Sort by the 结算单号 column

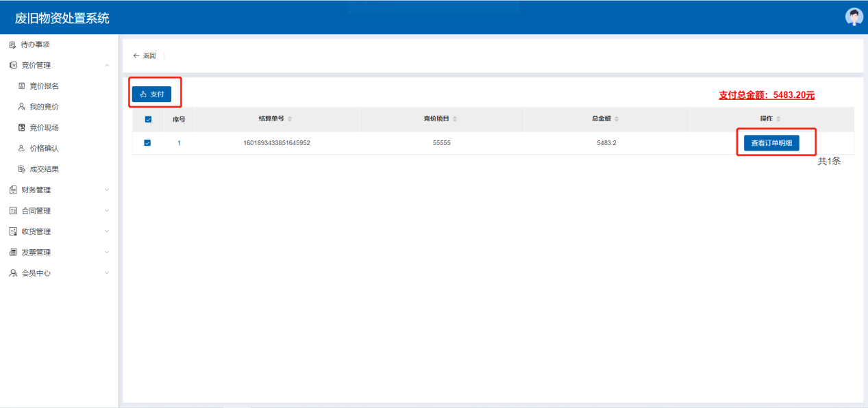(289, 119)
